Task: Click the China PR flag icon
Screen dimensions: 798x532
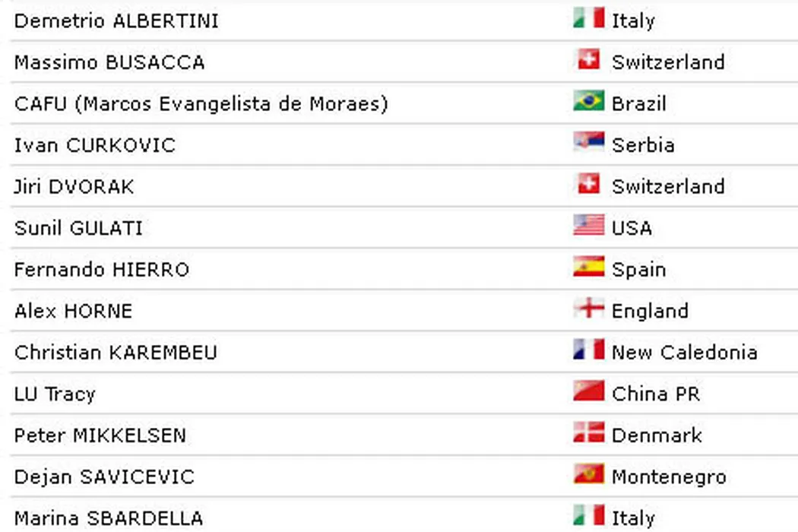Action: [x=588, y=392]
